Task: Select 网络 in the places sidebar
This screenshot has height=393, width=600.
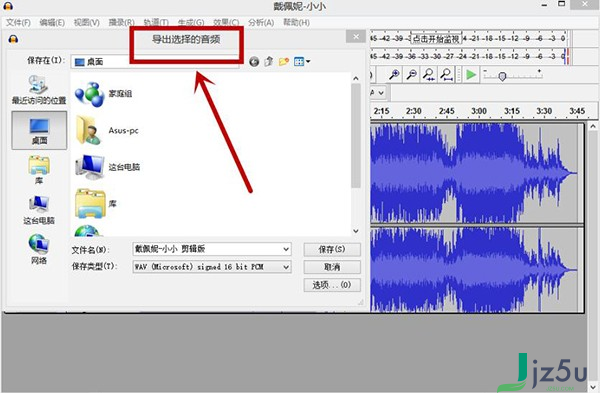Action: tap(39, 249)
